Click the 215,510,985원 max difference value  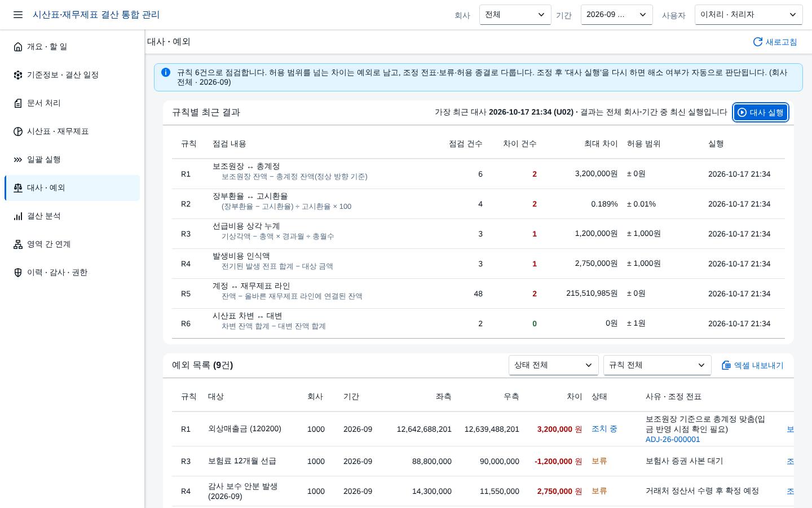coord(592,294)
